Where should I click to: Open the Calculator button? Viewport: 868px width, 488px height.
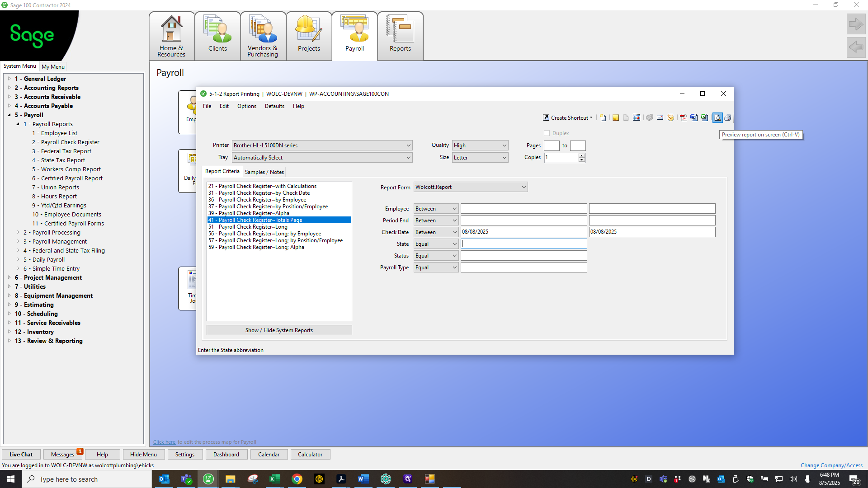tap(310, 455)
